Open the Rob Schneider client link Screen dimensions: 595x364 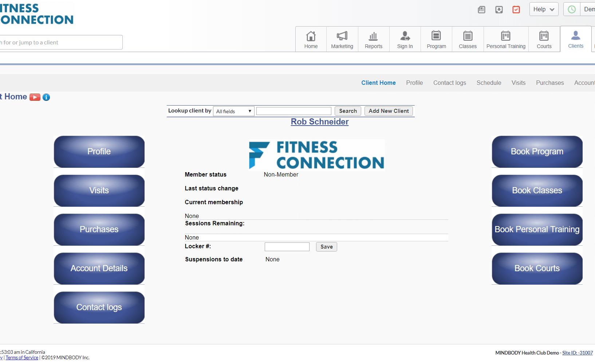tap(319, 122)
